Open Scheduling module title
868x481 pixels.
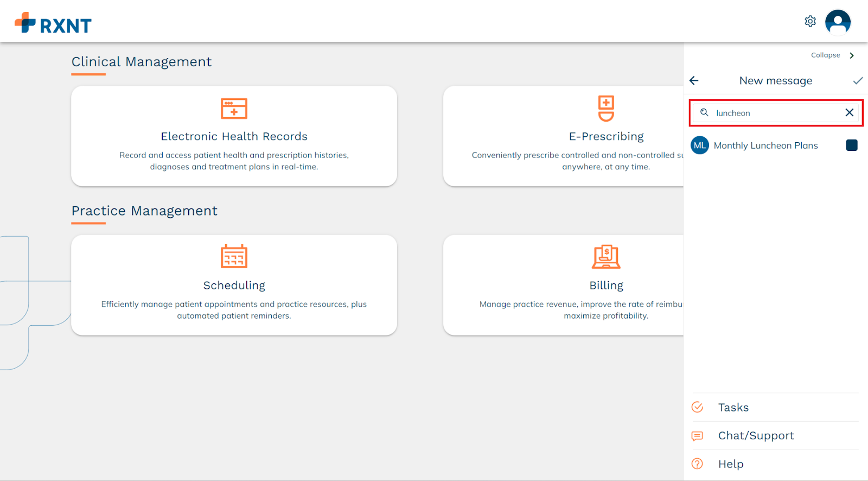(x=234, y=286)
